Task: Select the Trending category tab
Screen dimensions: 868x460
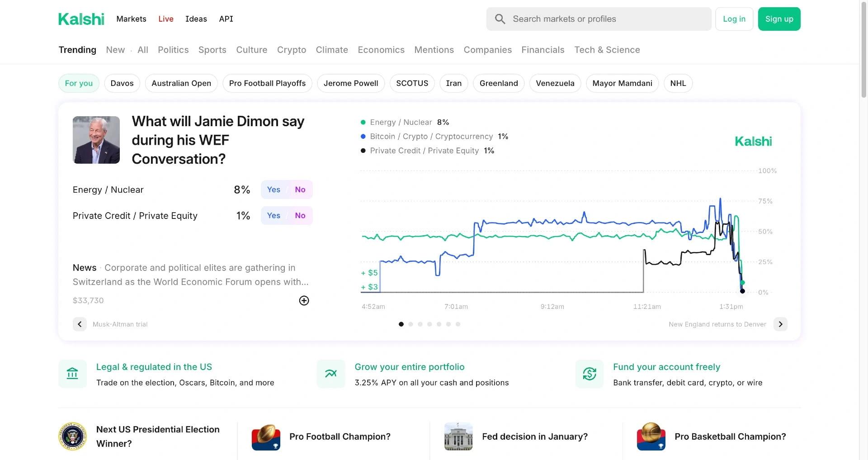Action: 77,50
